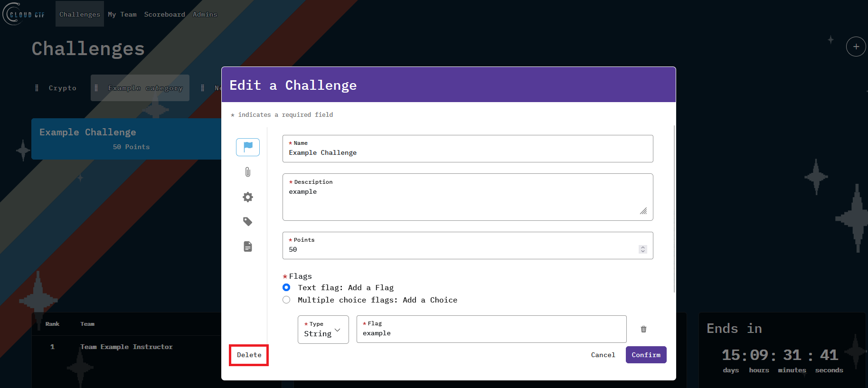868x388 pixels.
Task: Click the Rank column header
Action: point(52,324)
